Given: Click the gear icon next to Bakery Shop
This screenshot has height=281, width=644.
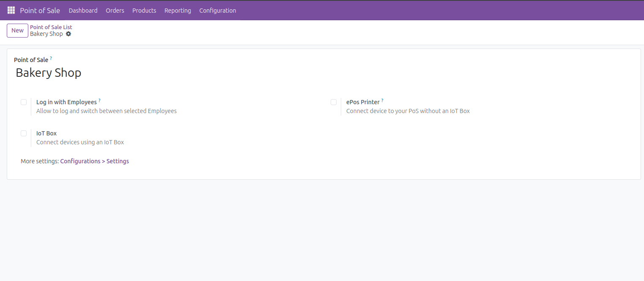Looking at the screenshot, I should tap(68, 34).
